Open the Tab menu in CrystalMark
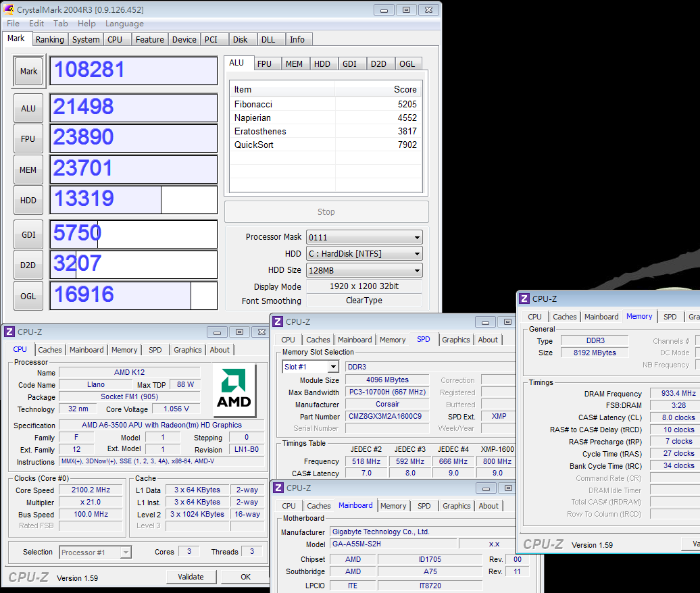Viewport: 700px width, 593px height. (x=61, y=24)
